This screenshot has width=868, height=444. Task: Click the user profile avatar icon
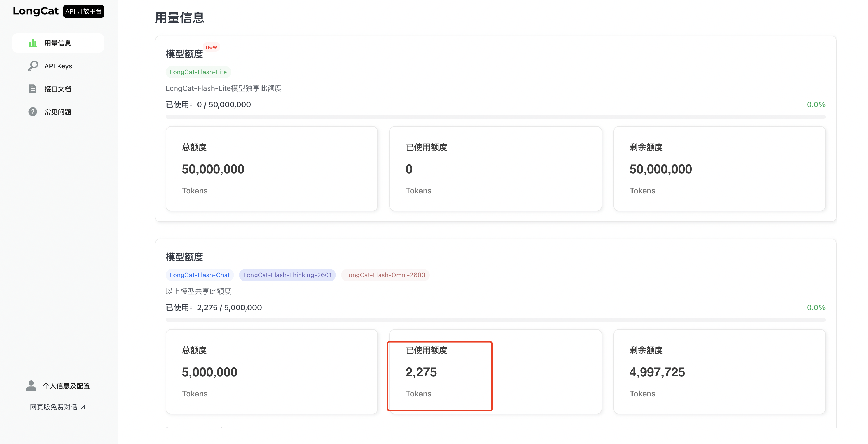coord(31,386)
